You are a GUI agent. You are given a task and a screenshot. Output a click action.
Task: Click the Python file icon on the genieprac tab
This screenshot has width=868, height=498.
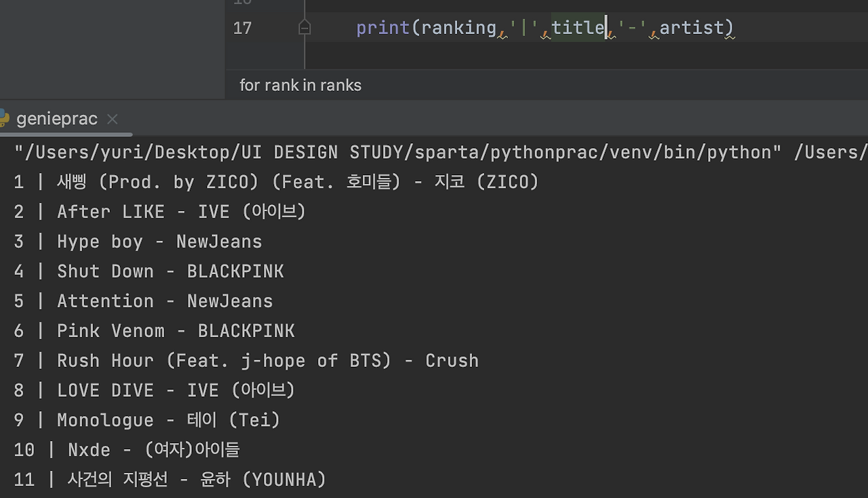click(5, 119)
